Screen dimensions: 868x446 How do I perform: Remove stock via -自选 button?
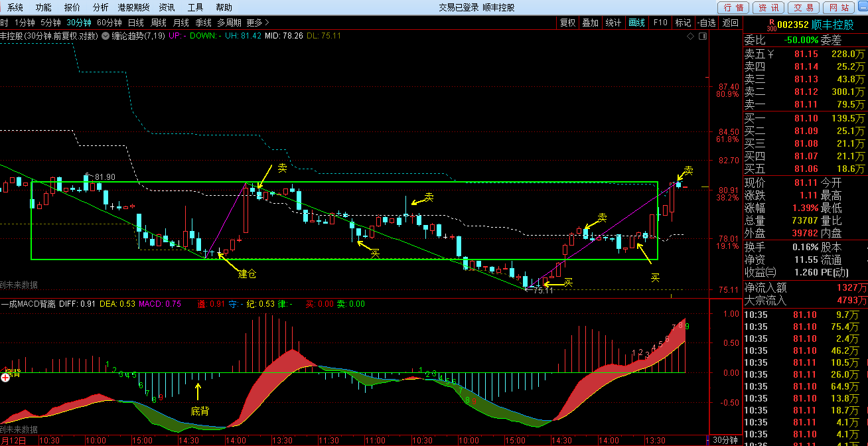click(x=707, y=22)
